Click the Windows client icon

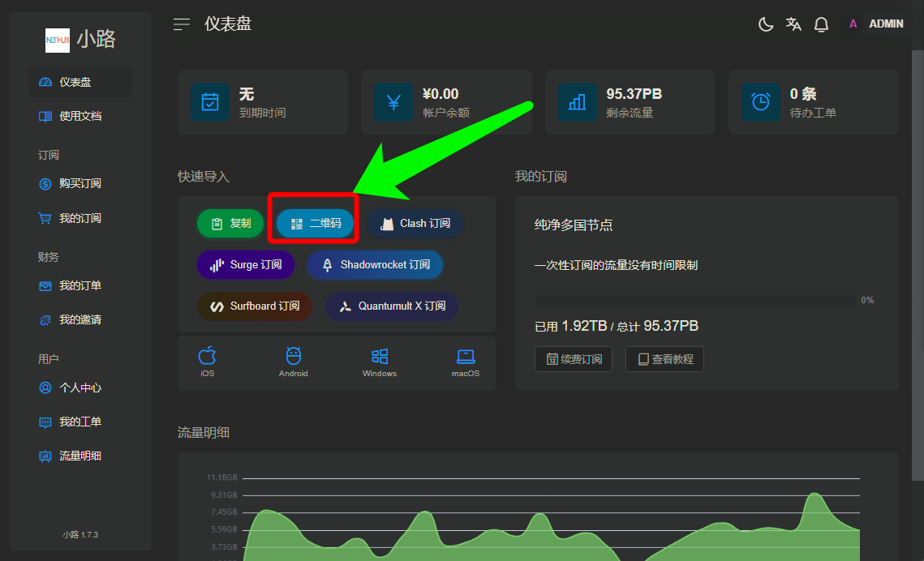coord(379,362)
